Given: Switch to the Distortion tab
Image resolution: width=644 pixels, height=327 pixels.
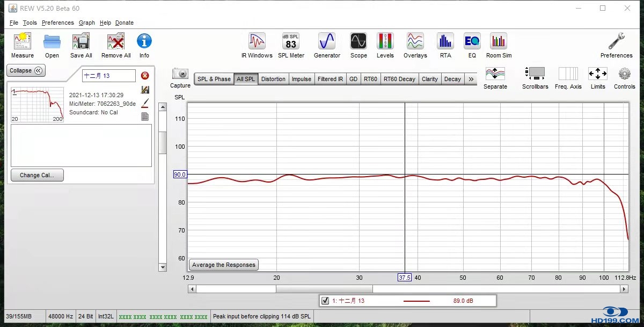Looking at the screenshot, I should 273,79.
